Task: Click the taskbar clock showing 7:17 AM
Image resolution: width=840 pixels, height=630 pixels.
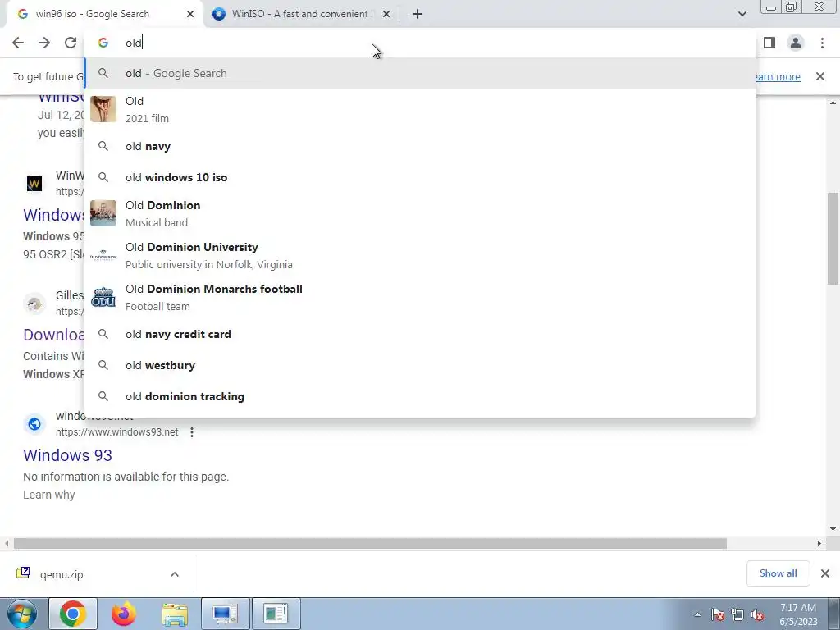Action: click(798, 614)
